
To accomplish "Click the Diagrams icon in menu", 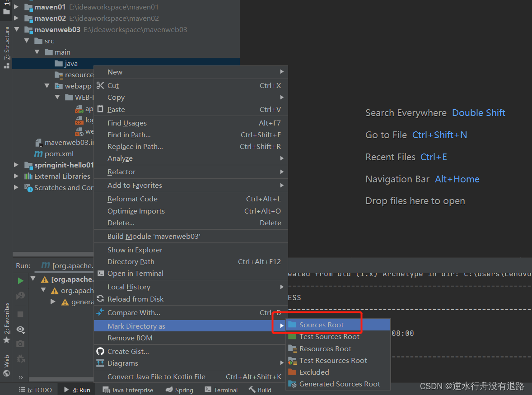I will point(100,363).
